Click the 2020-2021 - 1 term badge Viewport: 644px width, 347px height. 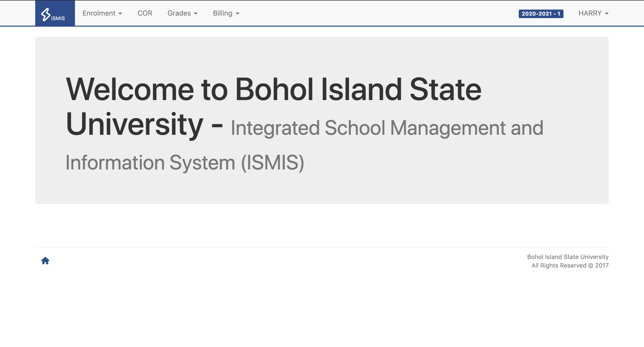pos(541,14)
